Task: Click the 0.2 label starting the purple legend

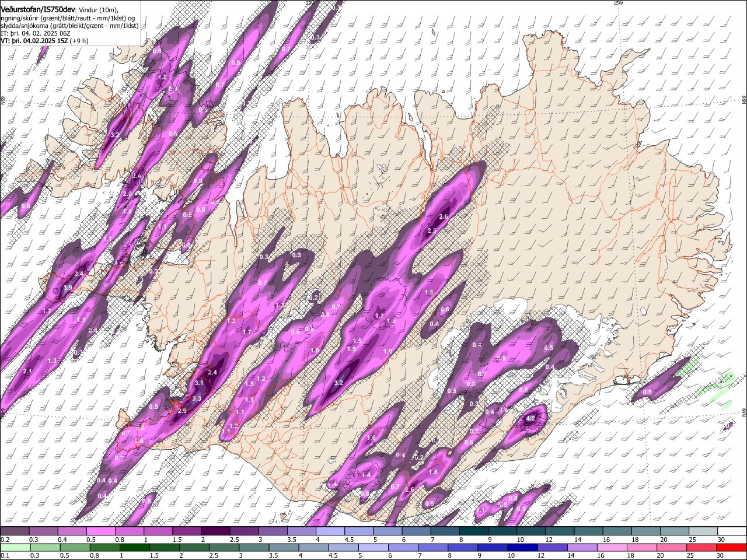Action: click(5, 540)
